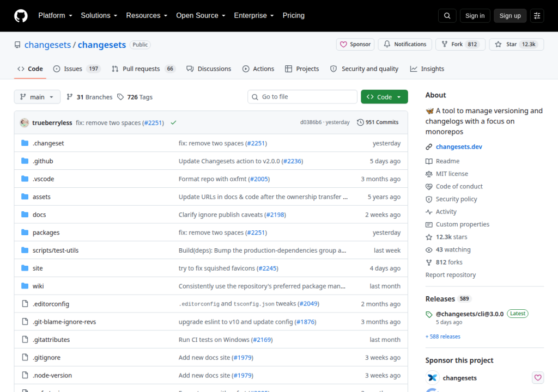Click trueberryless avatar in latest commit
Viewport: 558px width, 392px height.
click(x=24, y=122)
